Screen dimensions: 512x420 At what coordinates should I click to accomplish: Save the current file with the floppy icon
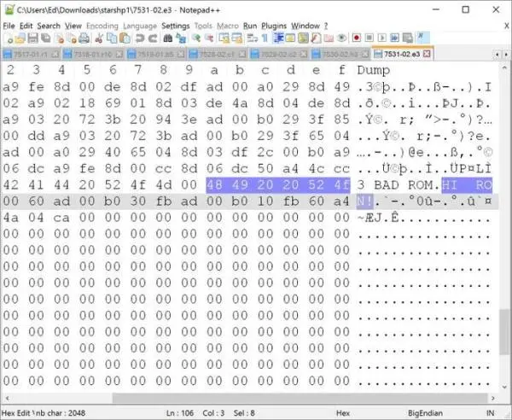32,38
